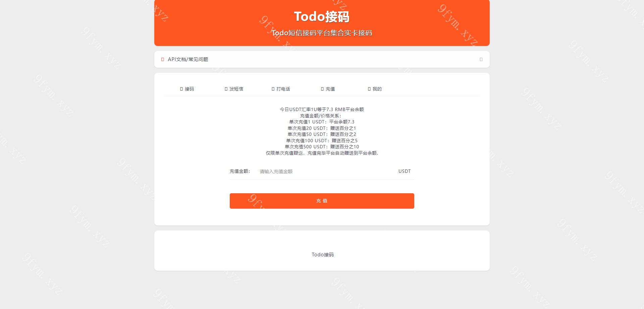Click the icon before API文档/常见问题
644x309 pixels.
(163, 59)
